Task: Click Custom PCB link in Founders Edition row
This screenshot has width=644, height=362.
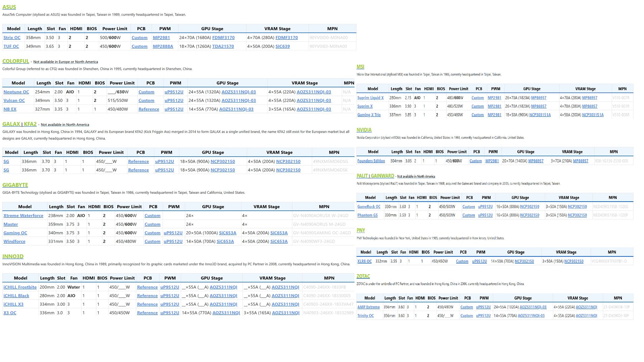Action: click(476, 161)
